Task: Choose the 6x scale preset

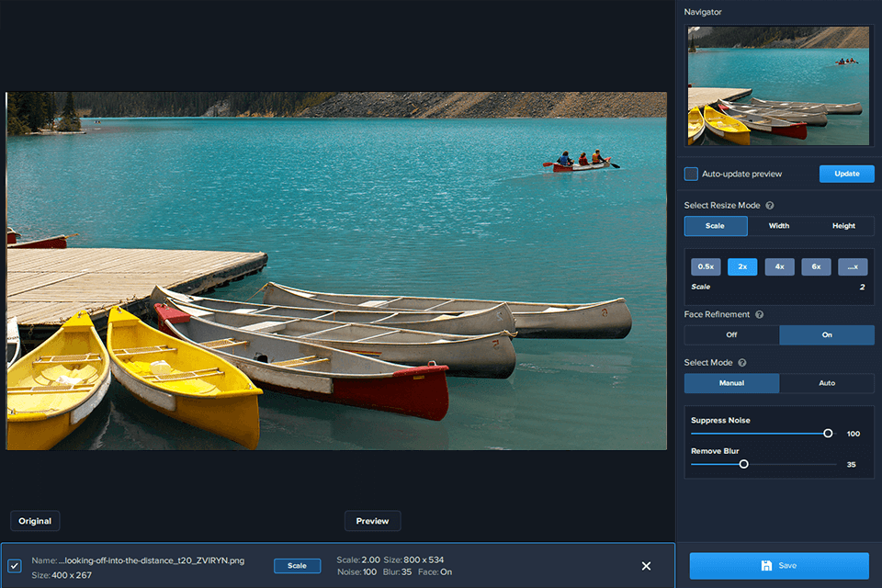Action: point(816,266)
